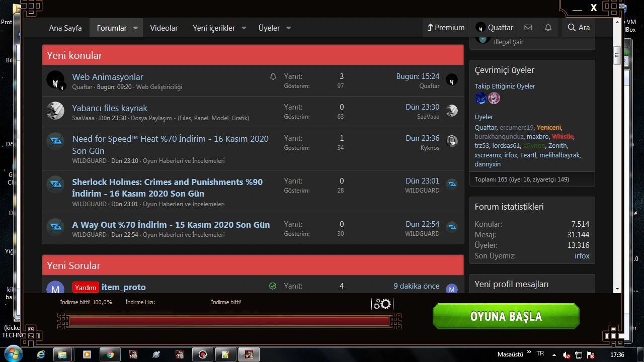Click last-poster avatar on Yabancı files row
This screenshot has height=362, width=644.
pos(452,111)
